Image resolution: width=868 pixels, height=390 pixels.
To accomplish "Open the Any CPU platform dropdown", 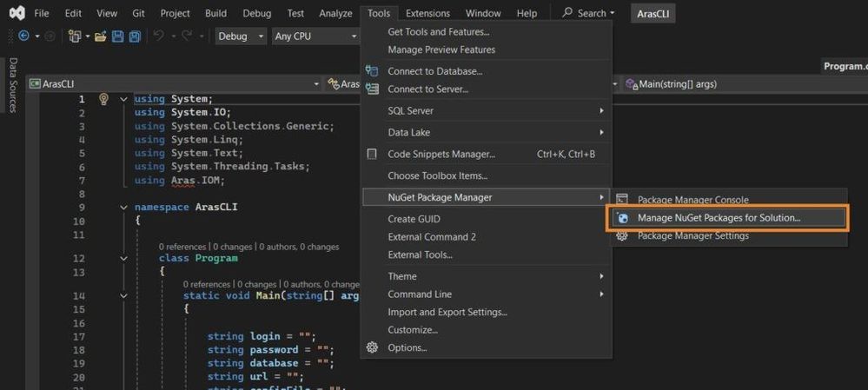I will tap(315, 36).
